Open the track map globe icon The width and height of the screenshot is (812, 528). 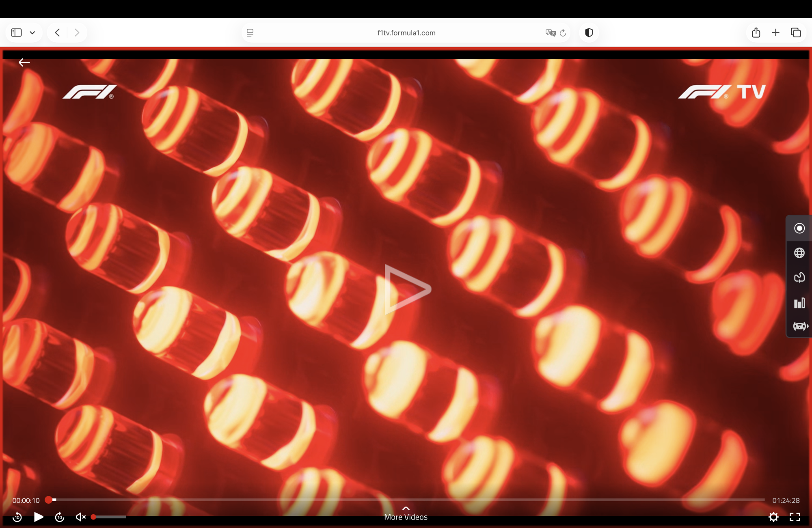[799, 253]
